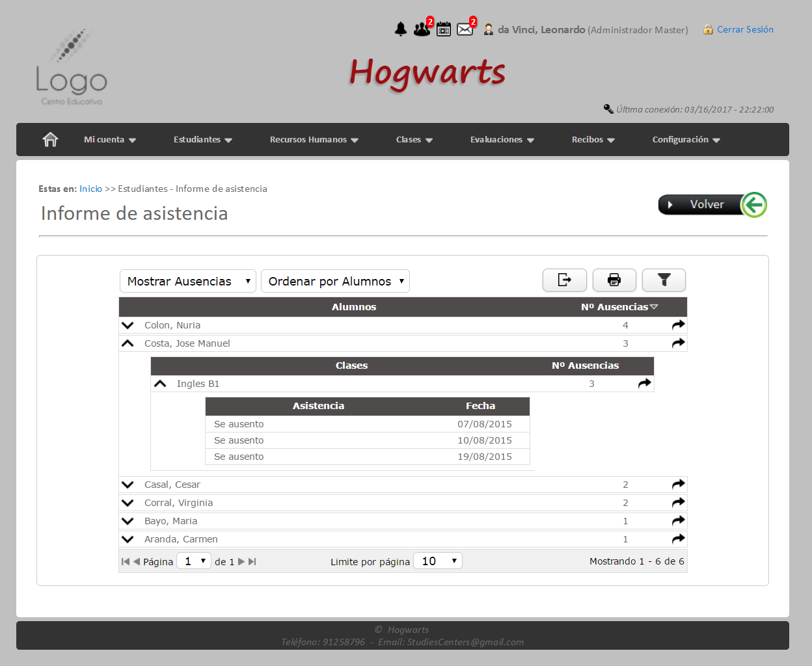
Task: Open the filter funnel button
Action: coord(664,280)
